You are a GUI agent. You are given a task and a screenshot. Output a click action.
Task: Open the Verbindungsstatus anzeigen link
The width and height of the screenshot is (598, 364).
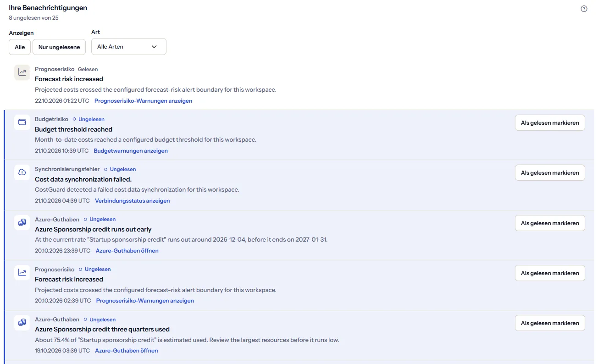133,201
